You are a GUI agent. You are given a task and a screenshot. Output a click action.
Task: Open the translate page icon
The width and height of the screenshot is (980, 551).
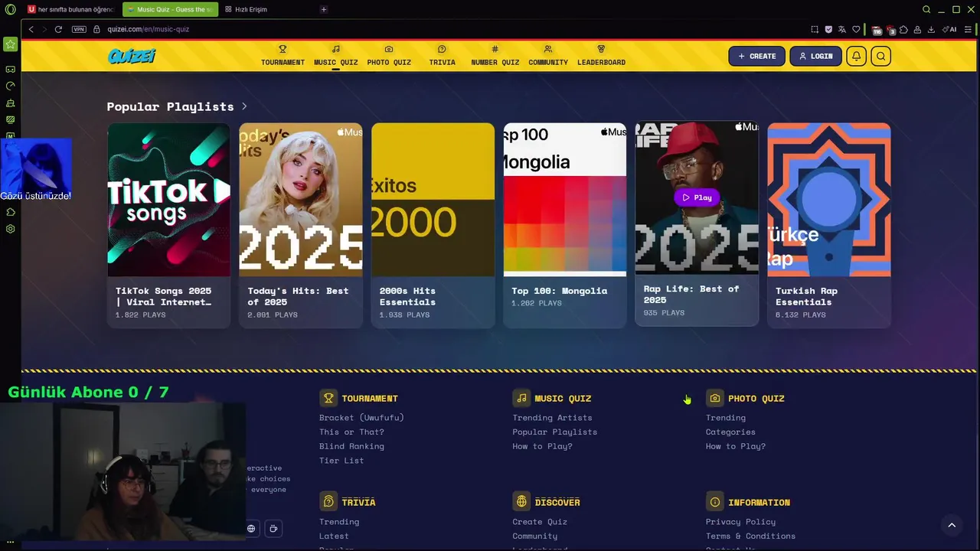tap(842, 29)
